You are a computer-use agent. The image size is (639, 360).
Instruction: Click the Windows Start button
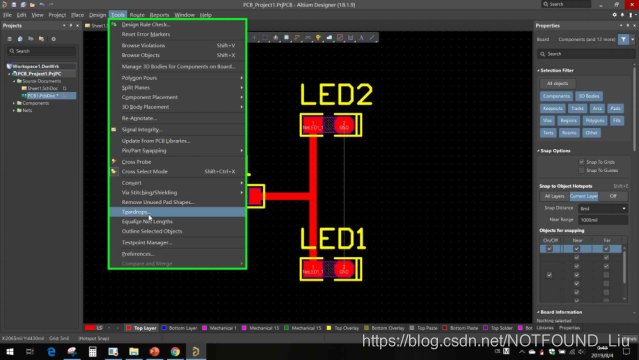click(9, 351)
